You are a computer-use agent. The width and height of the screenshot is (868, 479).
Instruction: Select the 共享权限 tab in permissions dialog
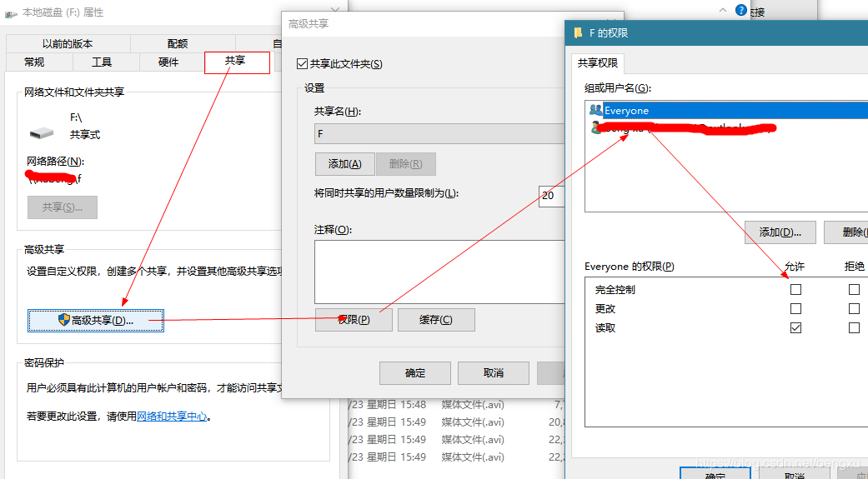(x=597, y=63)
